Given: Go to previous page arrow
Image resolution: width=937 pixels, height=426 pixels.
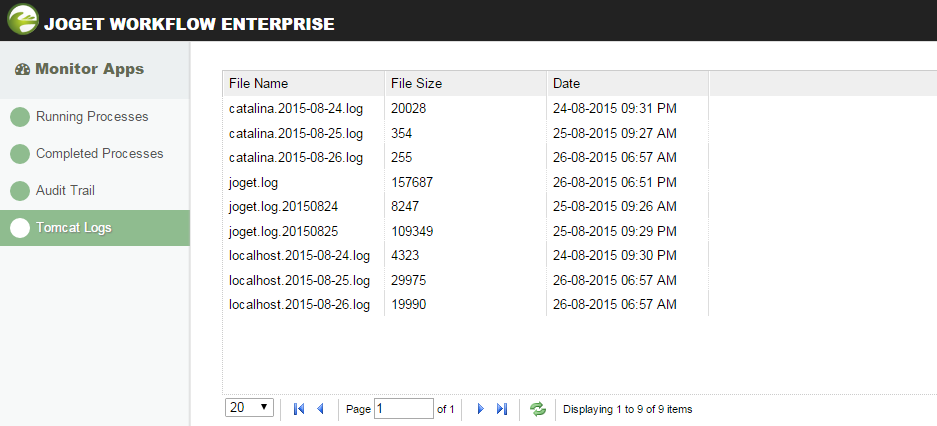Looking at the screenshot, I should tap(320, 408).
